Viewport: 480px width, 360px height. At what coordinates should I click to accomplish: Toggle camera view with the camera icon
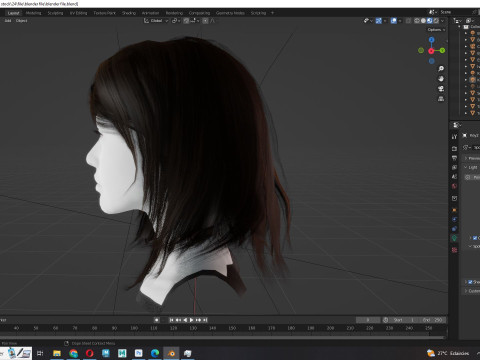click(441, 89)
